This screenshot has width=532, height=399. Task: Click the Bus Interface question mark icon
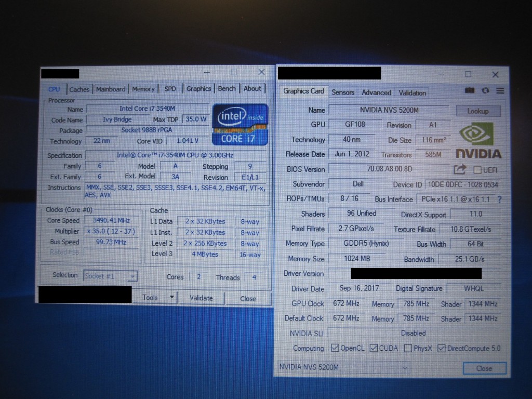[x=499, y=199]
